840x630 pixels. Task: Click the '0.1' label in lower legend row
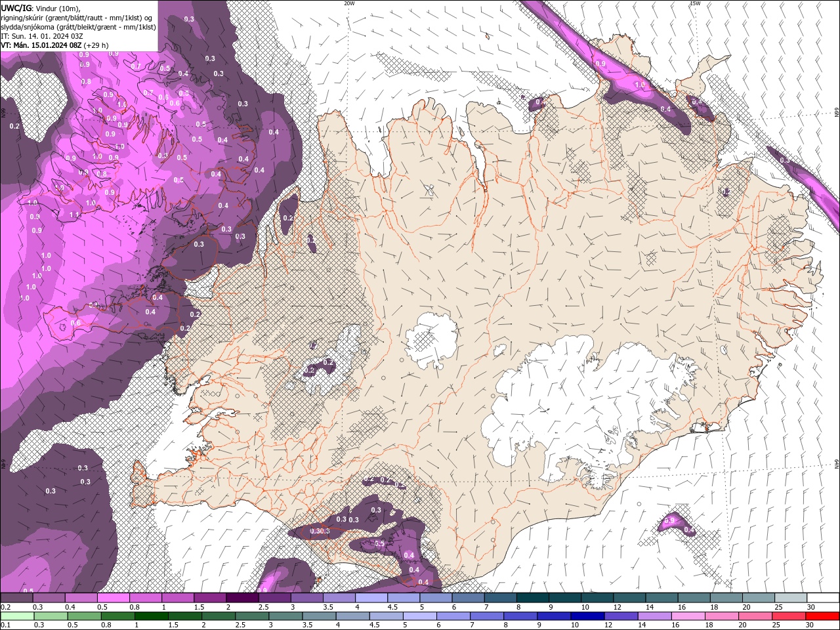tap(5, 625)
